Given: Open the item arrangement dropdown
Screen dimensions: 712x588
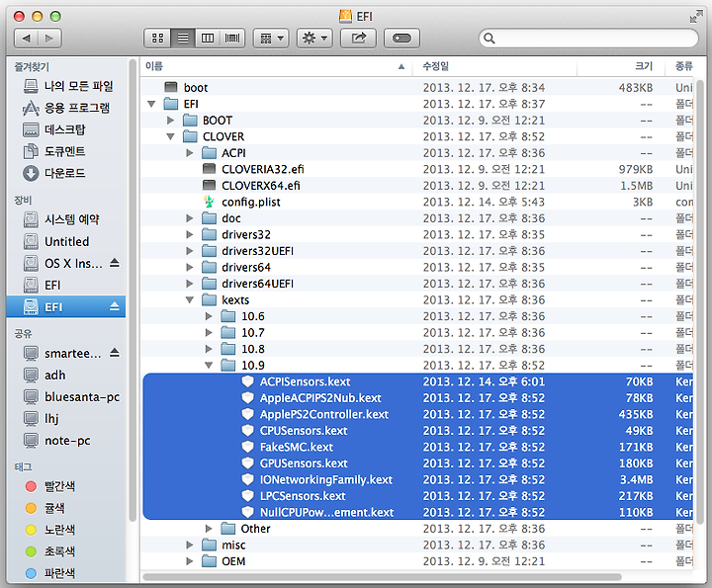Looking at the screenshot, I should (271, 39).
